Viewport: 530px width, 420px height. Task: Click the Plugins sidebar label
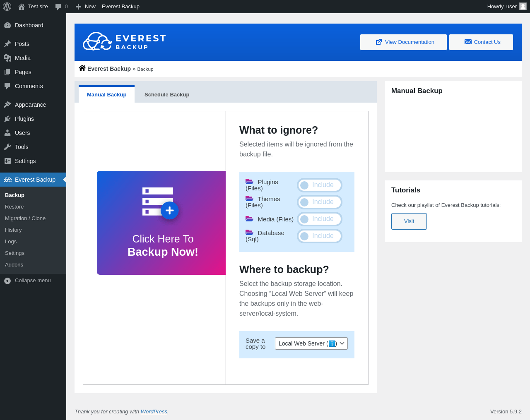24,119
